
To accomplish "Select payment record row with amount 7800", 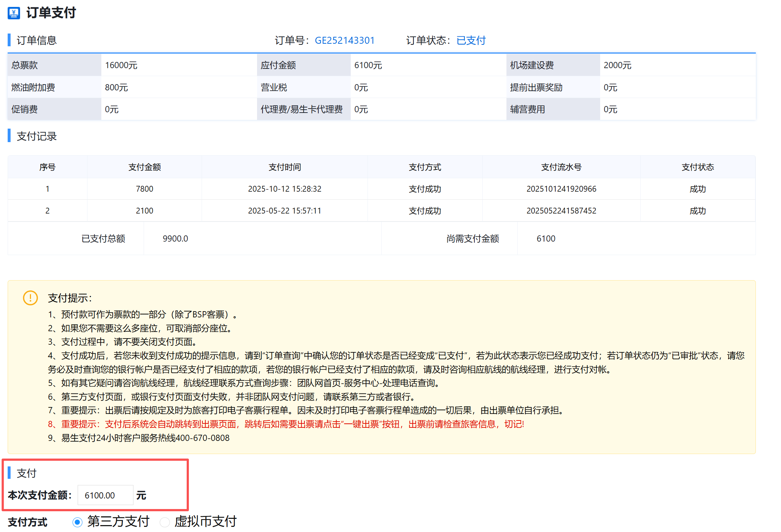I will click(x=144, y=189).
